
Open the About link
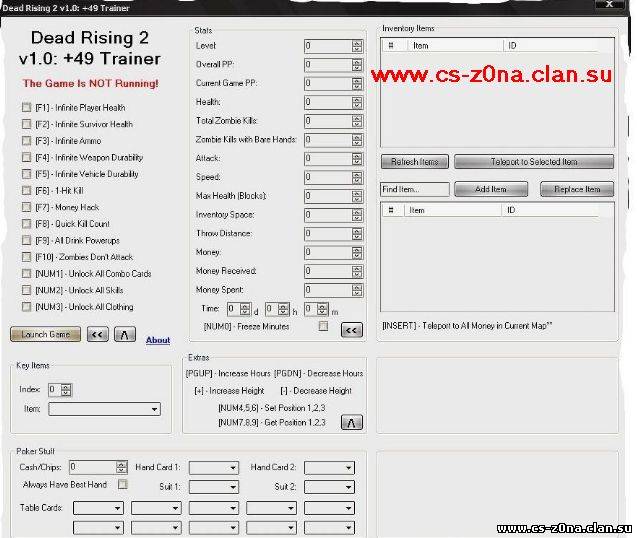point(158,340)
